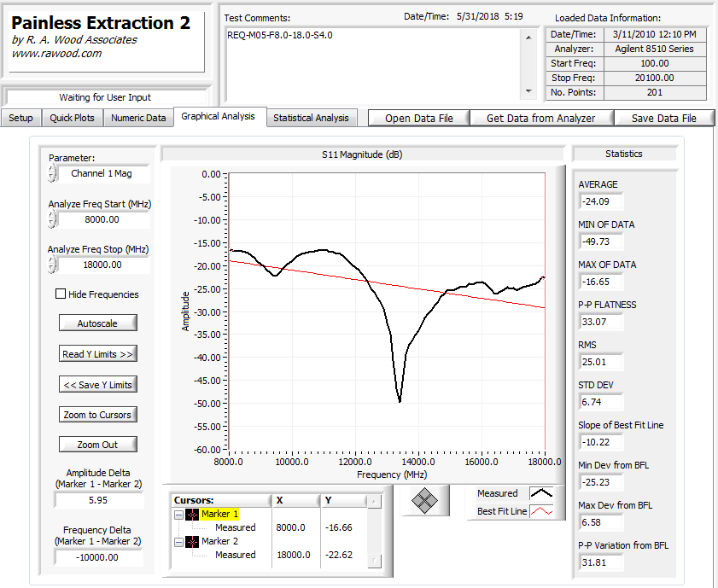Image resolution: width=718 pixels, height=588 pixels.
Task: Click Get Data from Analyzer button
Action: click(540, 118)
